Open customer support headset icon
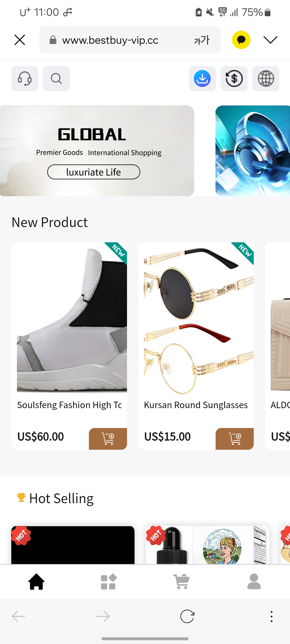The image size is (290, 644). pos(25,79)
